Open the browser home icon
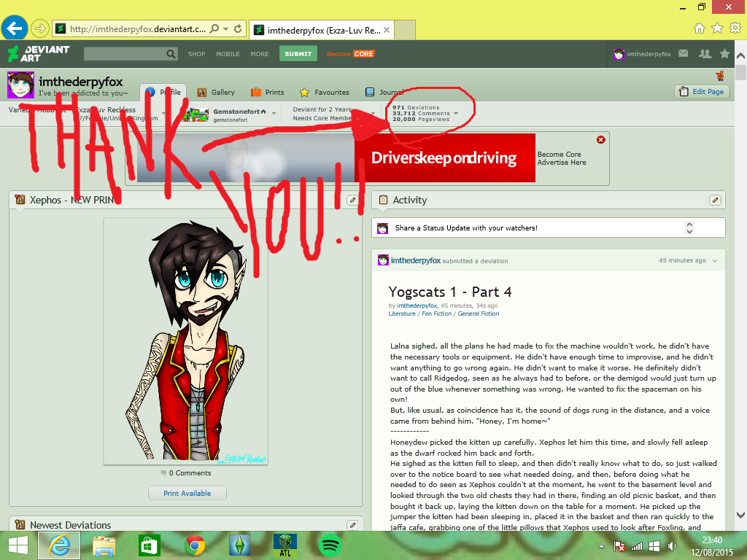This screenshot has height=560, width=747. coord(700,28)
